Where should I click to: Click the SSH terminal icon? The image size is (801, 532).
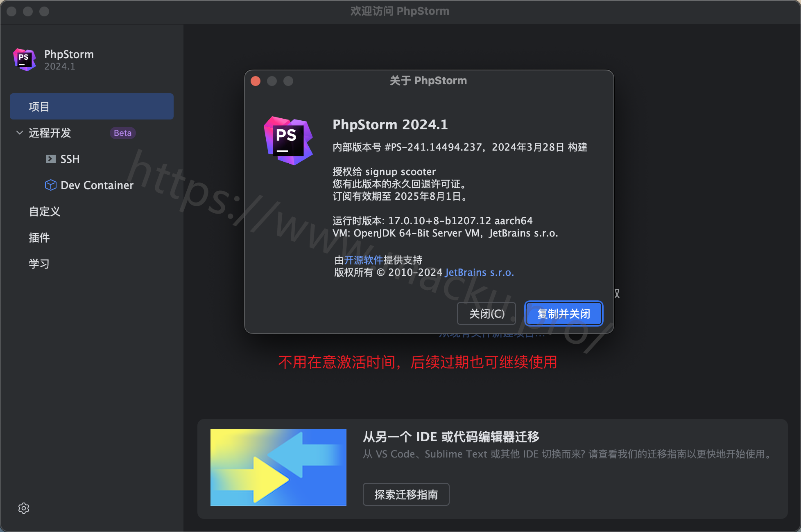pyautogui.click(x=51, y=159)
